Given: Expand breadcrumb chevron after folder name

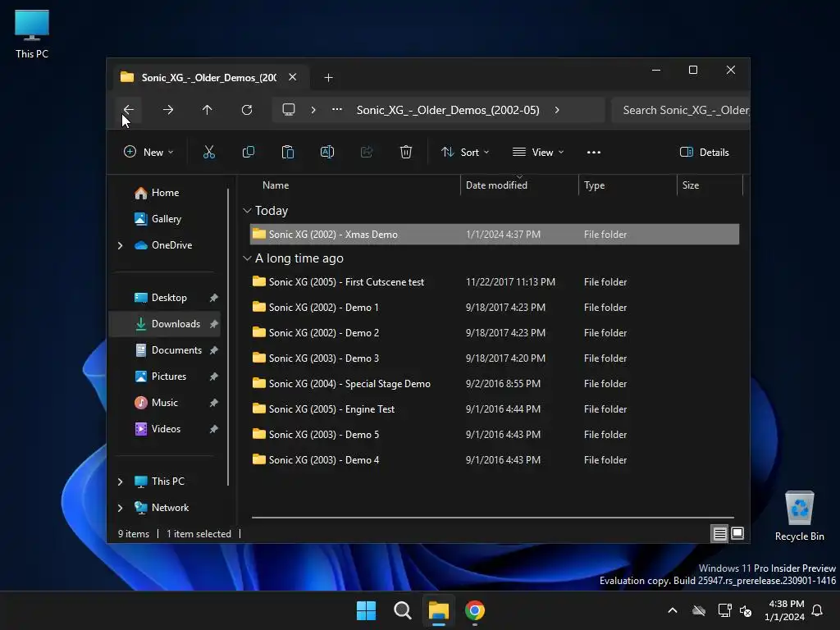Looking at the screenshot, I should click(557, 110).
